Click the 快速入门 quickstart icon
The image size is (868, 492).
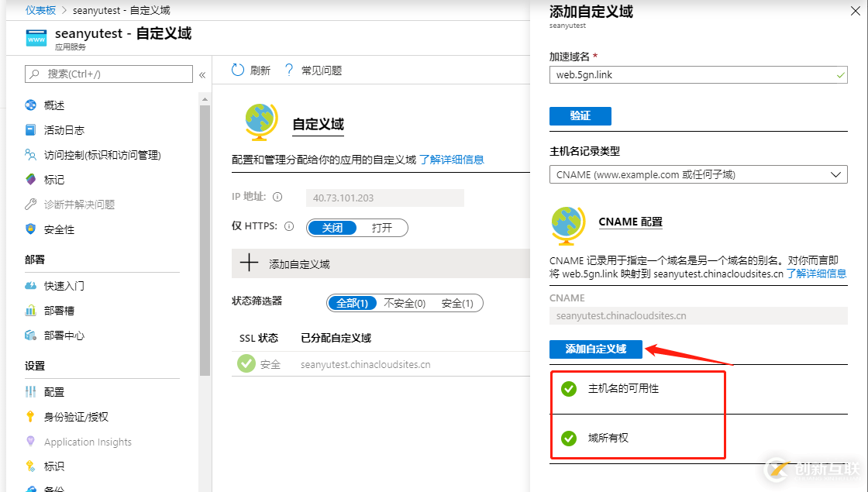pyautogui.click(x=30, y=286)
